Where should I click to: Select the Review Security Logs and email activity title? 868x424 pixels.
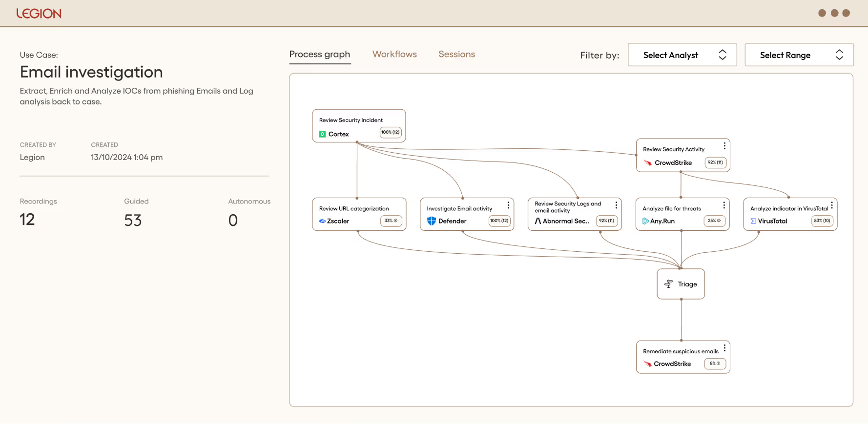click(x=568, y=207)
